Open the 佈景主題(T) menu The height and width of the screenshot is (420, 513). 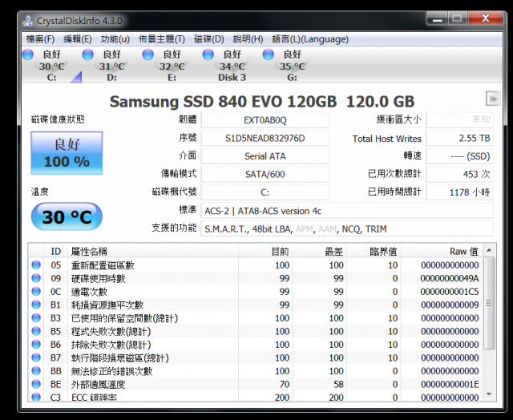coord(162,39)
